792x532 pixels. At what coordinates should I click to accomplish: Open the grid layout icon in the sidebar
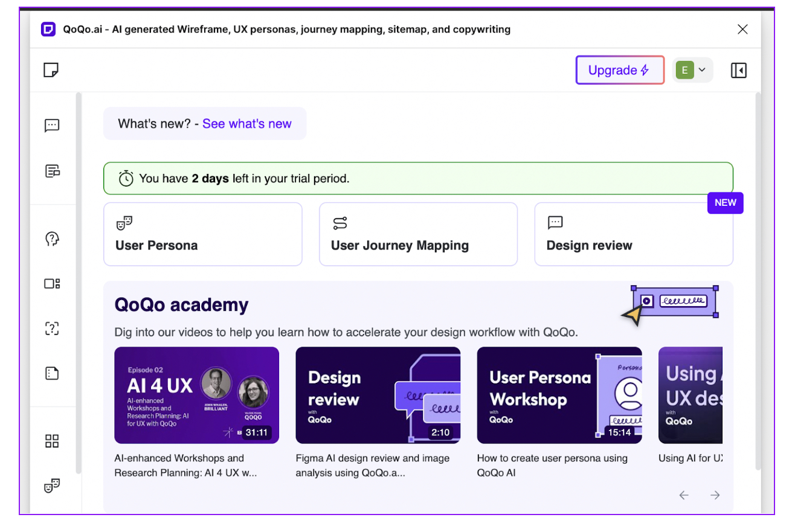[x=51, y=441]
